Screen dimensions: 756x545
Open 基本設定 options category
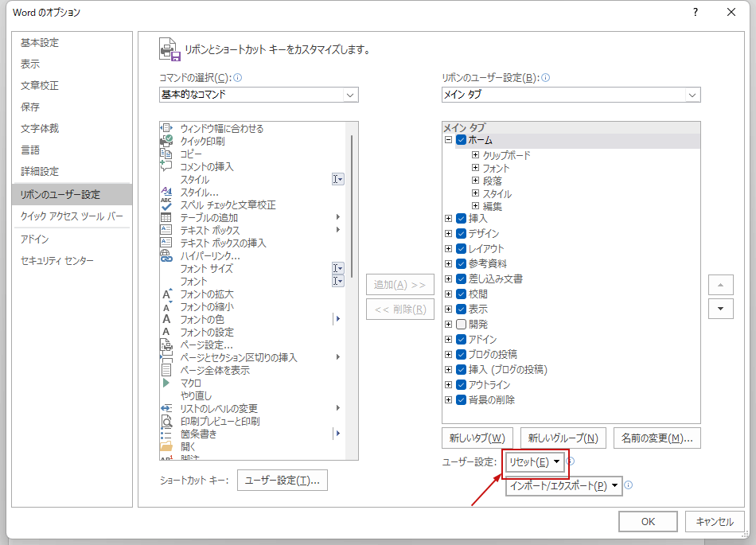point(72,42)
